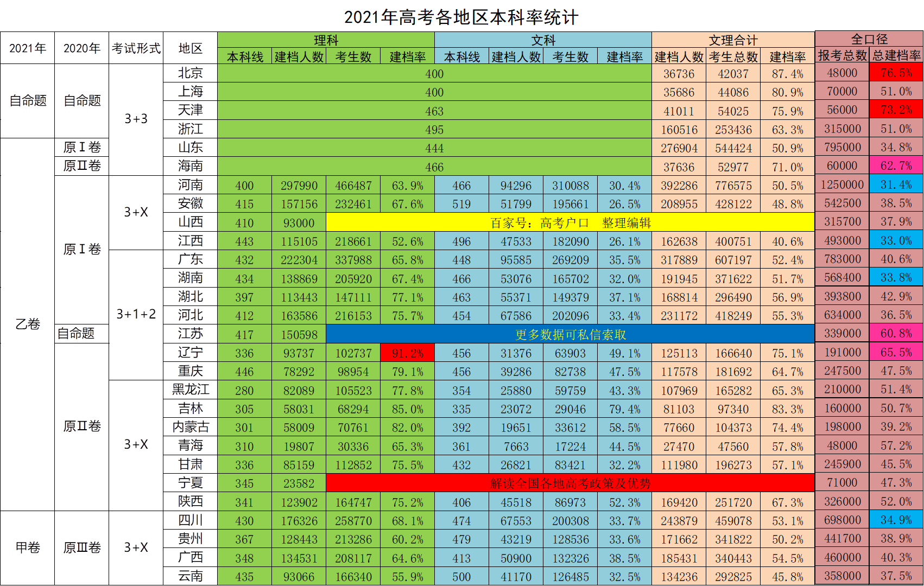Click the 浙江 region cell
Screen dimensions: 924x586
pos(191,129)
